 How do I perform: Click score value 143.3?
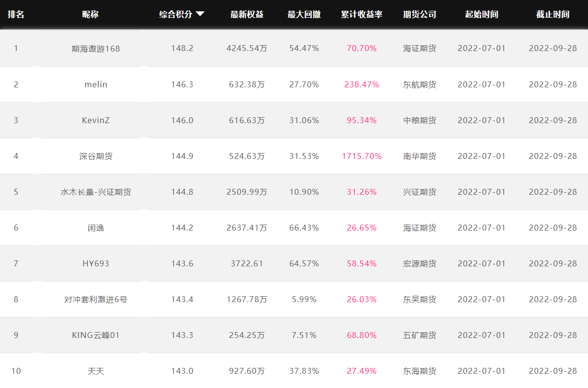point(182,335)
